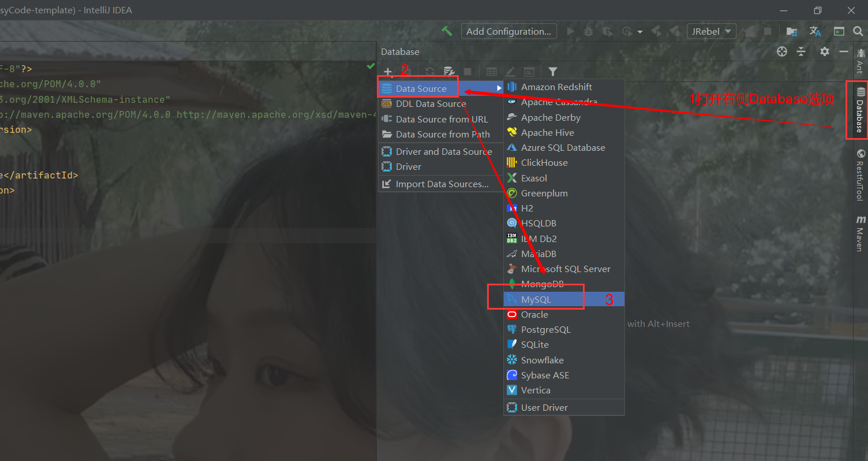Click the Debug with JRebel rocket icon

[x=674, y=31]
